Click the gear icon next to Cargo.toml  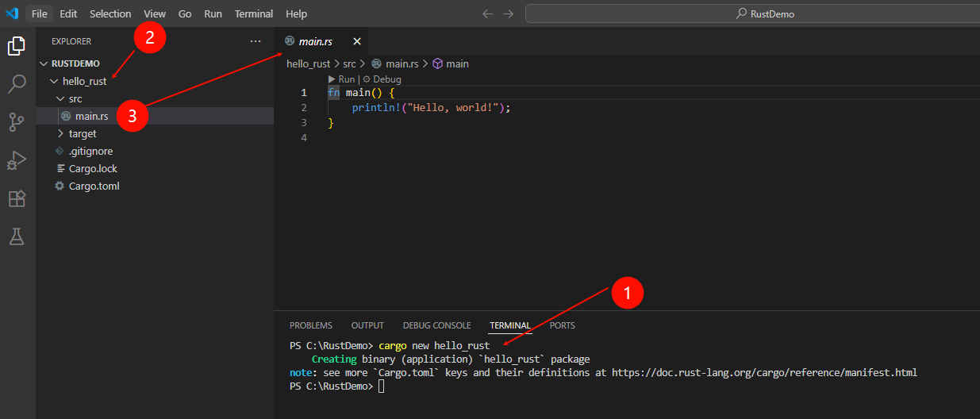(60, 186)
